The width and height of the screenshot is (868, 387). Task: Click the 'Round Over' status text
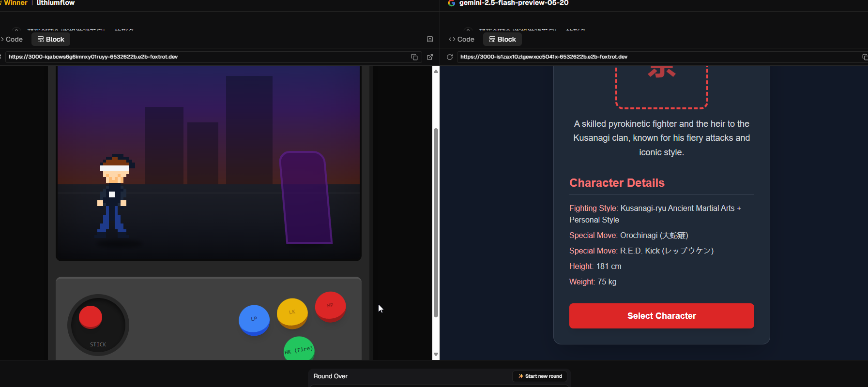point(331,376)
